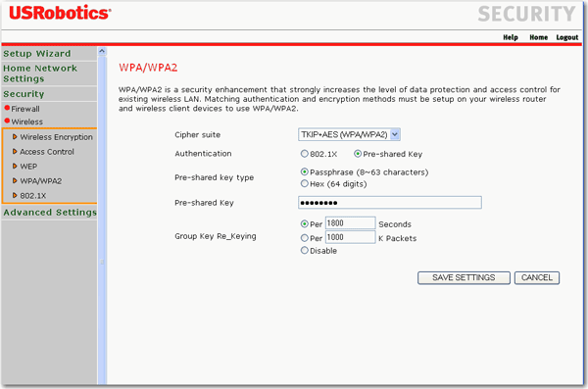Click the arrow icon beside WPA/WPA2

pyautogui.click(x=15, y=181)
